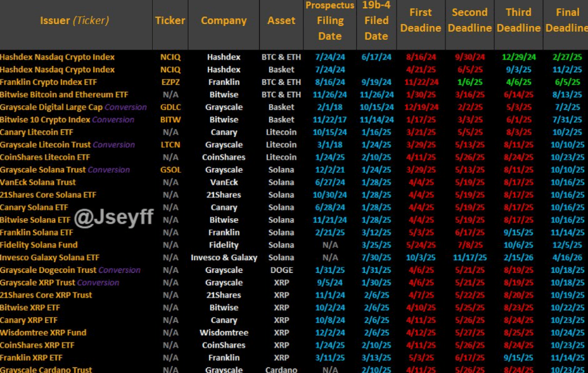Click the Franklin Crypto Index ETF cell
The width and height of the screenshot is (588, 373).
(49, 82)
